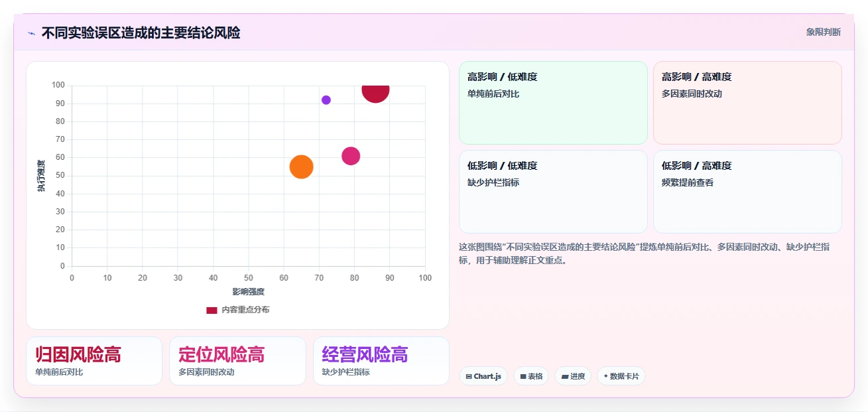The height and width of the screenshot is (412, 868).
Task: Select the 定位风险高 data card
Action: point(237,361)
